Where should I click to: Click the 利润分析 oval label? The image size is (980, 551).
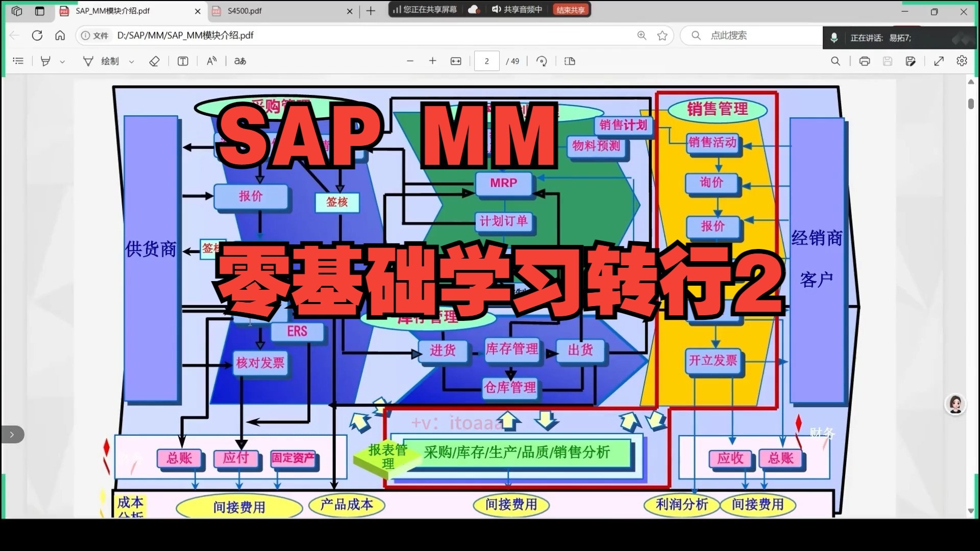coord(682,505)
